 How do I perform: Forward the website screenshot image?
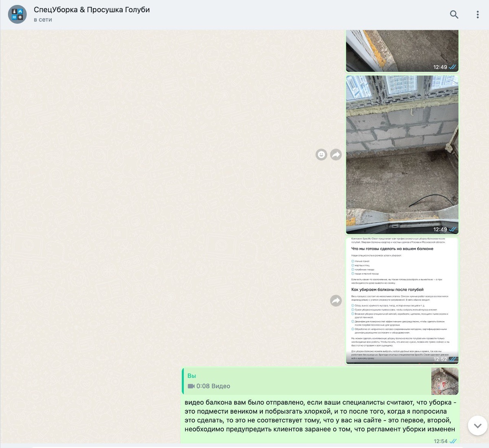336,301
